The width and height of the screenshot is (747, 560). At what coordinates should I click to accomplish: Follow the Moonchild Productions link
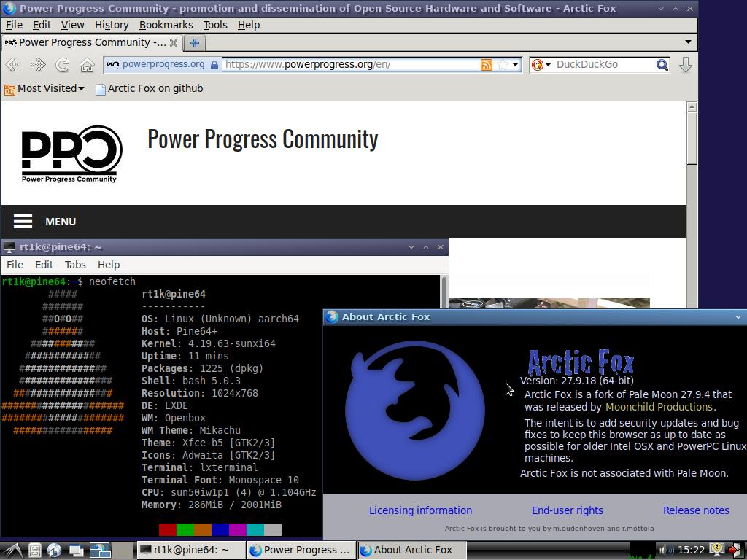pos(659,407)
